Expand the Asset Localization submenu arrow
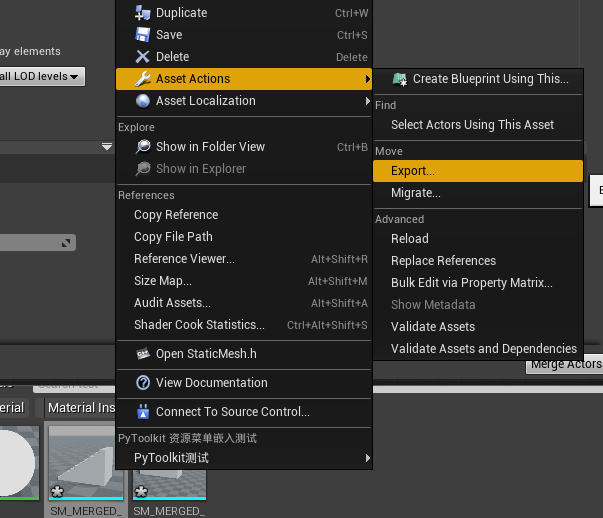The height and width of the screenshot is (518, 603). 368,101
